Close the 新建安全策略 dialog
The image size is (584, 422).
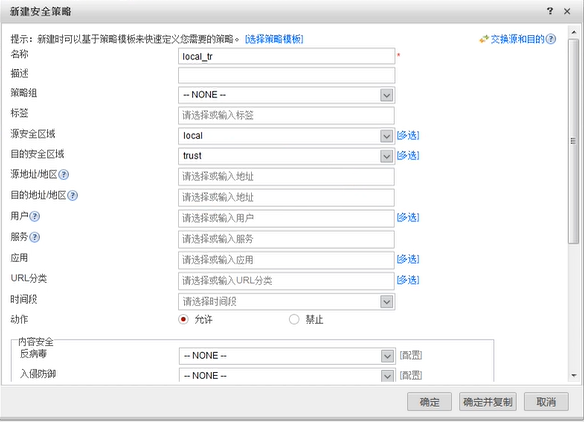point(567,12)
